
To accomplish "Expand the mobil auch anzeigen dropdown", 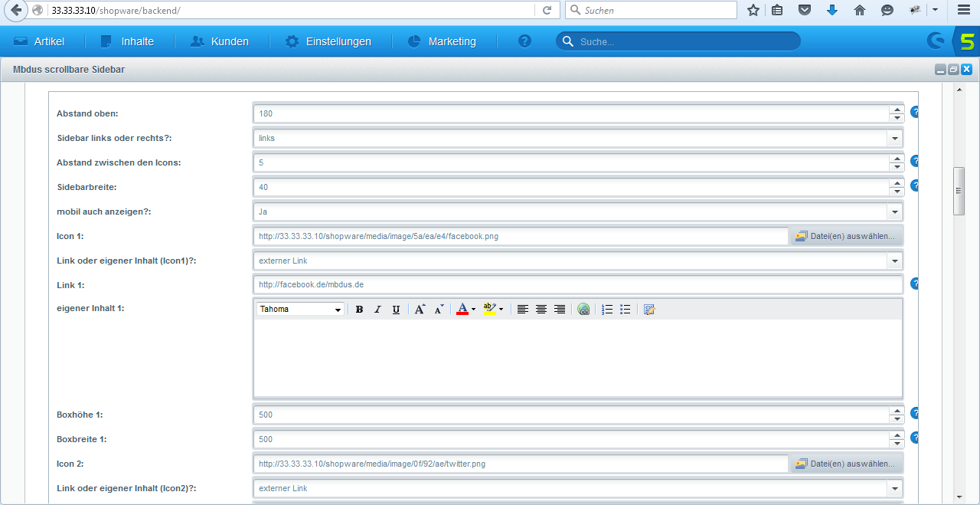I will pyautogui.click(x=894, y=212).
